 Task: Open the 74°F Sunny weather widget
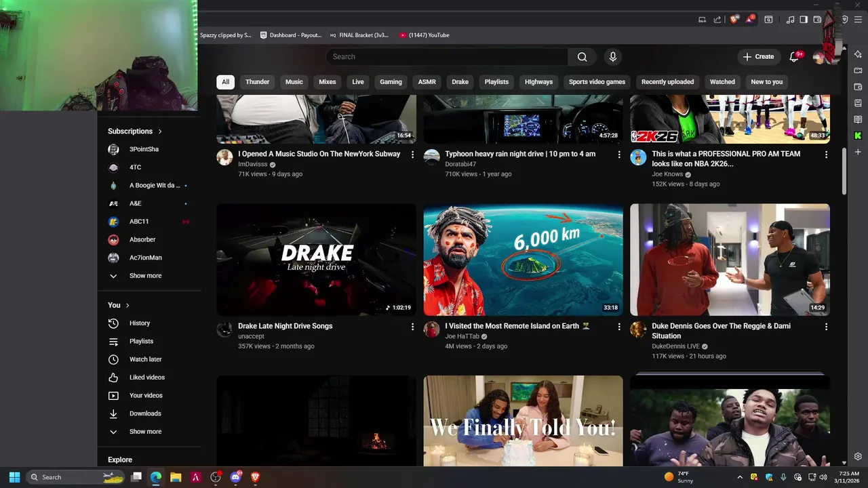coord(680,477)
